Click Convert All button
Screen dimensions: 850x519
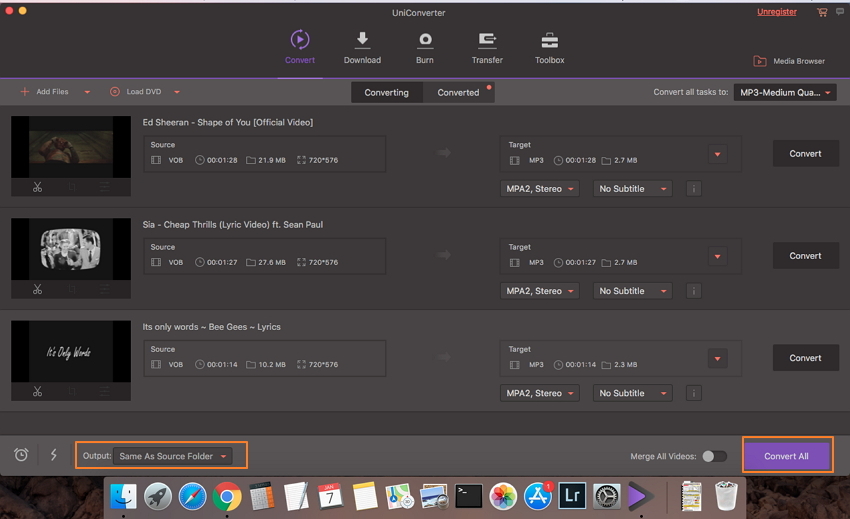tap(787, 456)
